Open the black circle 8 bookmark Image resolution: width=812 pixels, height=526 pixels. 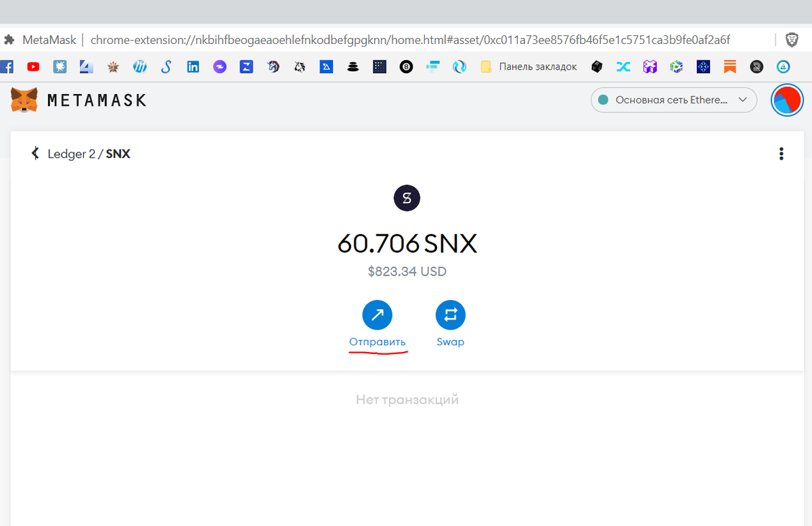[x=406, y=67]
